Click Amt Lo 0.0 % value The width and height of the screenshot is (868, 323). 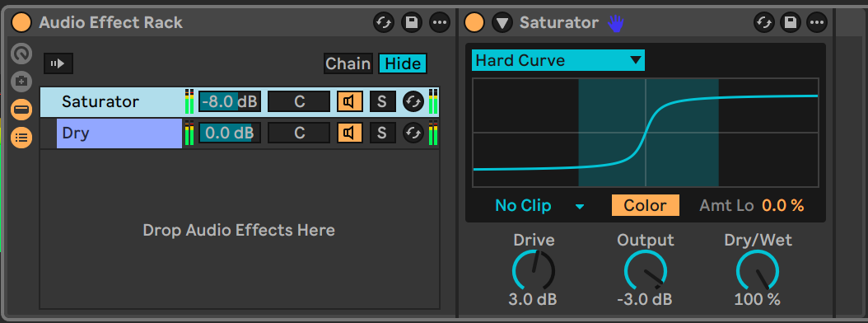782,205
